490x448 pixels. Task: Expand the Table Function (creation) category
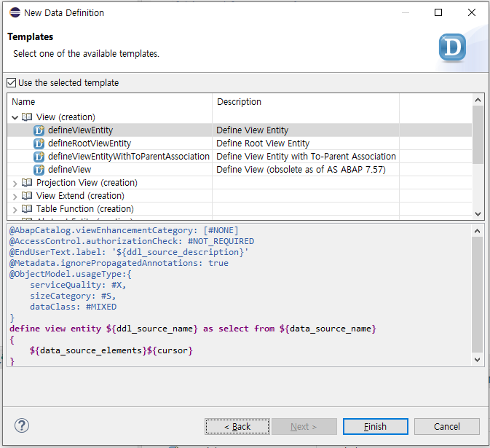15,209
